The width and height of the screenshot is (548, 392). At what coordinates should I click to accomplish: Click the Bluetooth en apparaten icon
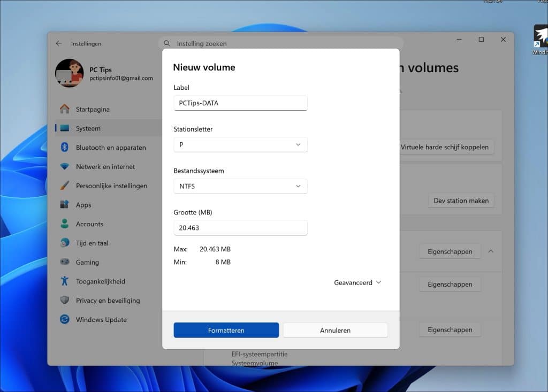tap(65, 148)
